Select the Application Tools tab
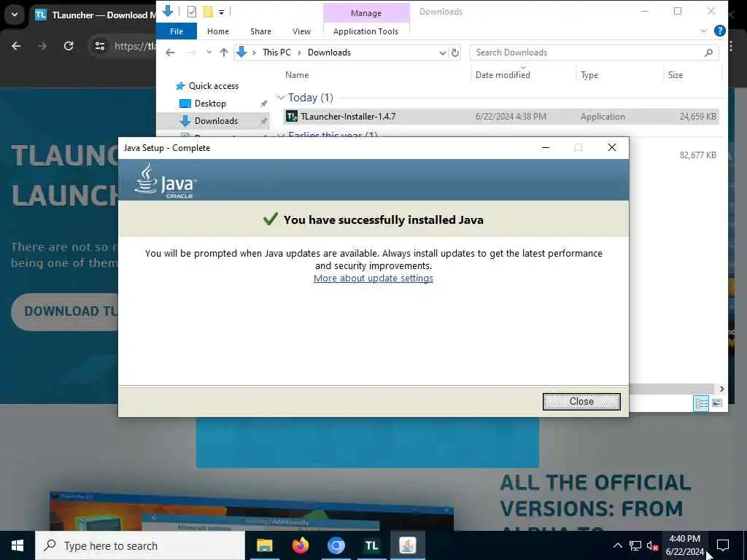The width and height of the screenshot is (747, 560). (x=365, y=31)
